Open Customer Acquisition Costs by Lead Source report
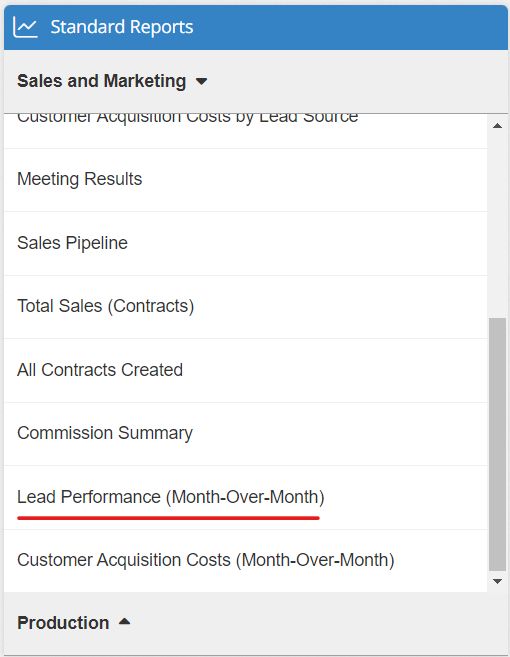Screen dimensions: 510x657 tap(246, 131)
